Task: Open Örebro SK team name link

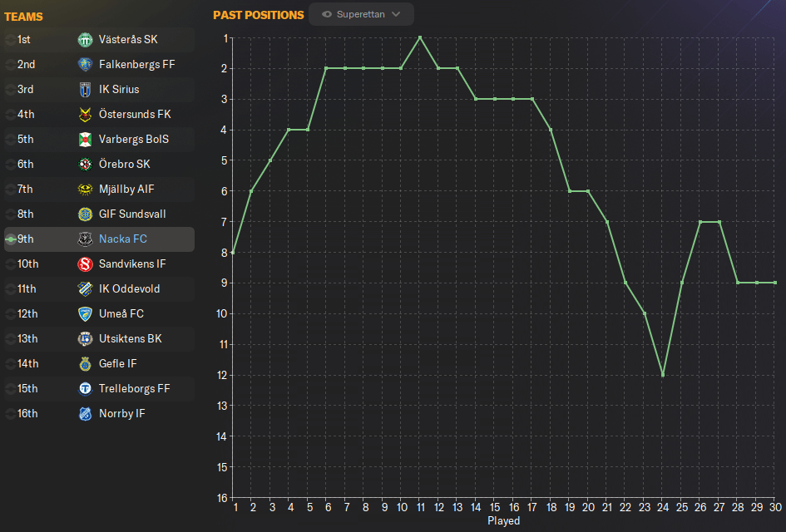Action: pos(126,164)
